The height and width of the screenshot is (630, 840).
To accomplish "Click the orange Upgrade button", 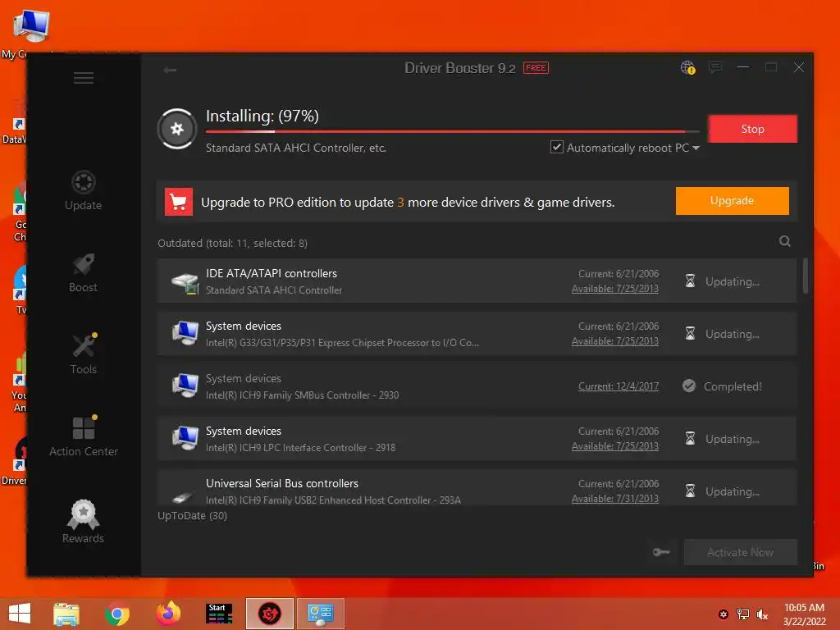I will tap(732, 201).
